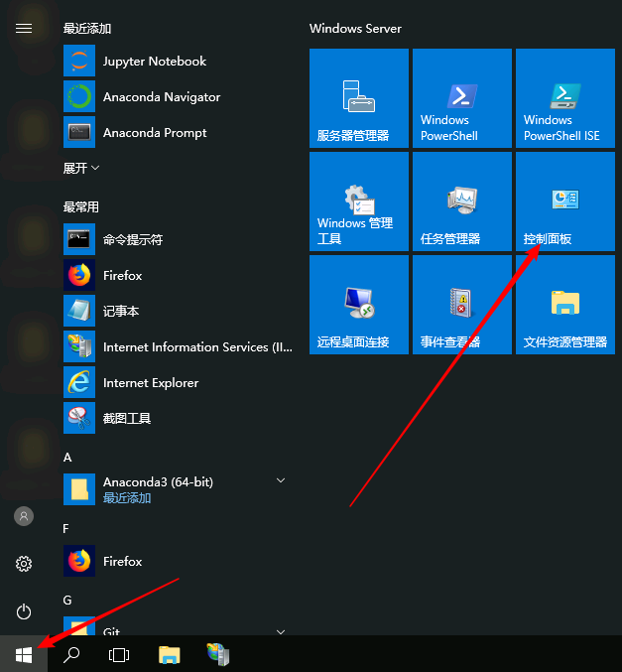
Task: Open the Windows PowerShell tile
Action: click(462, 98)
